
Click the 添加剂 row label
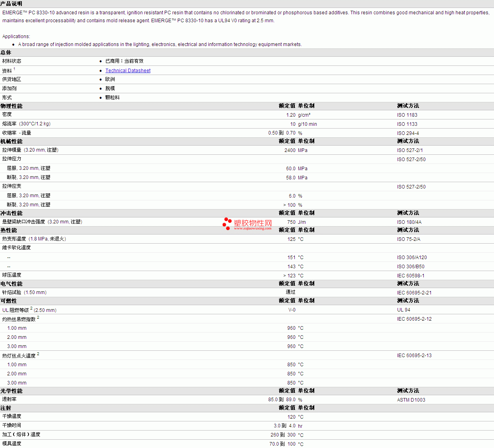(10, 88)
